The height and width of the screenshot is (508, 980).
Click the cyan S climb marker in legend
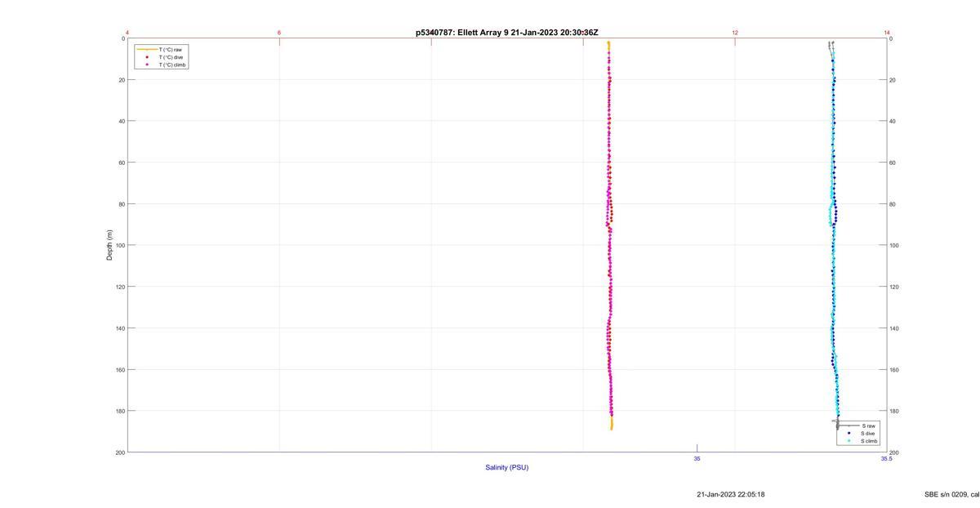pos(849,441)
